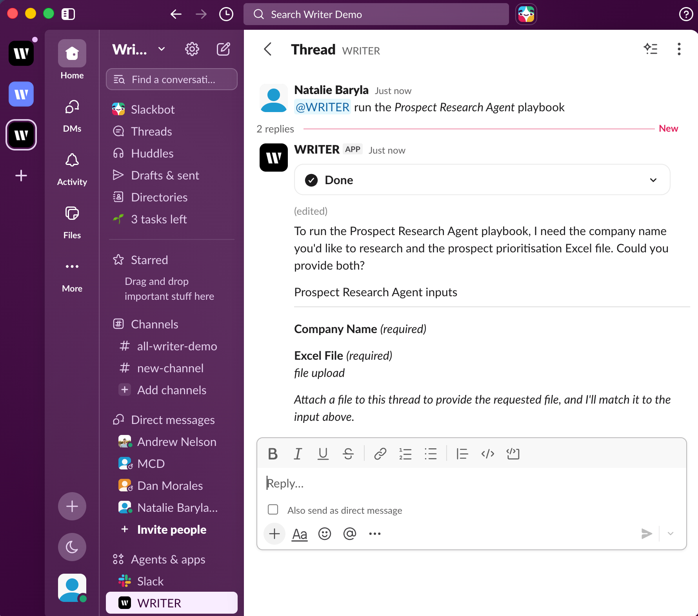This screenshot has height=616, width=698.
Task: Open the new-channel channel
Action: 172,368
